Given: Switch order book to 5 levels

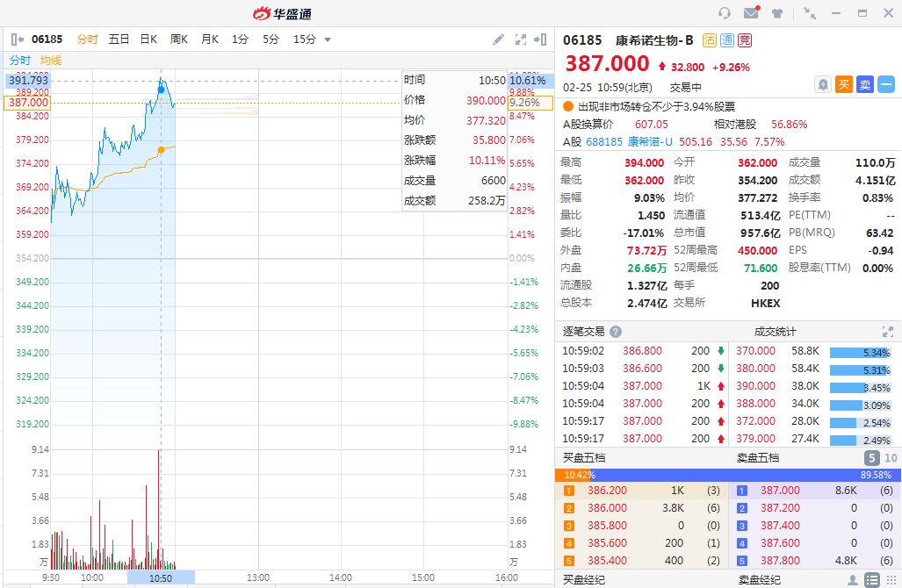Looking at the screenshot, I should [x=871, y=458].
